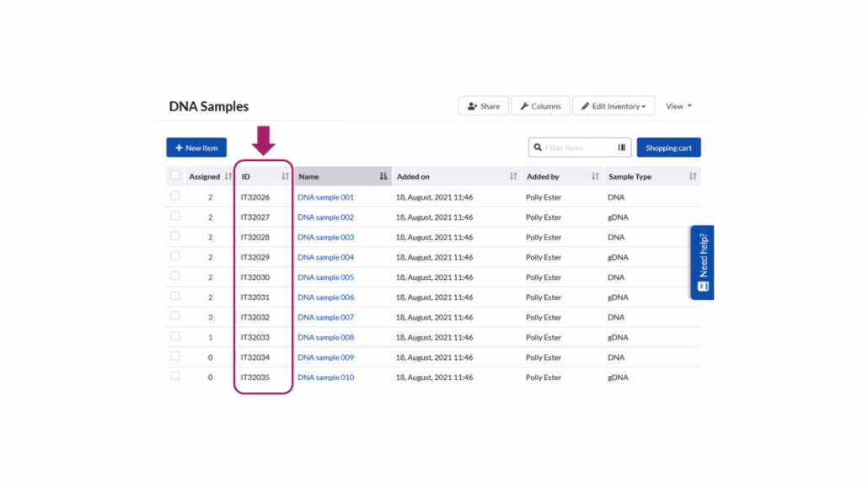
Task: Sort the Added on column
Action: (x=513, y=177)
